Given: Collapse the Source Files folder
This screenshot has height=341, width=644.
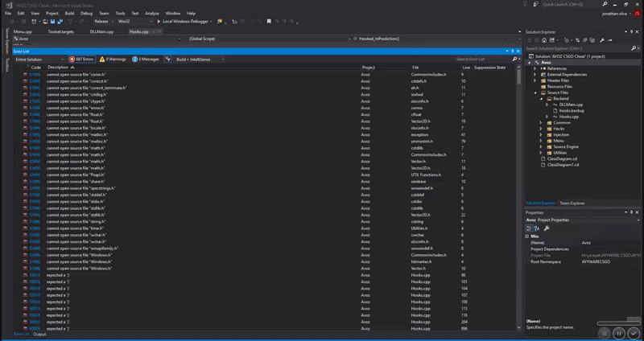Looking at the screenshot, I should click(x=535, y=92).
